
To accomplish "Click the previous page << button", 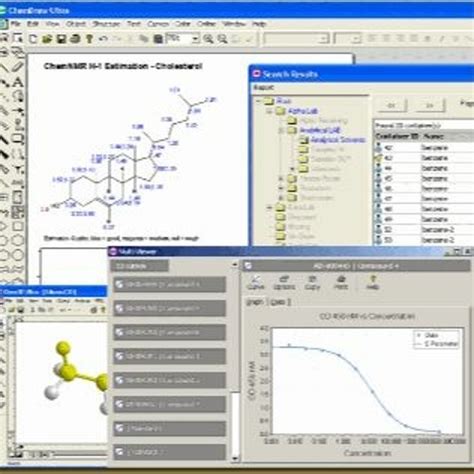I will pyautogui.click(x=392, y=105).
